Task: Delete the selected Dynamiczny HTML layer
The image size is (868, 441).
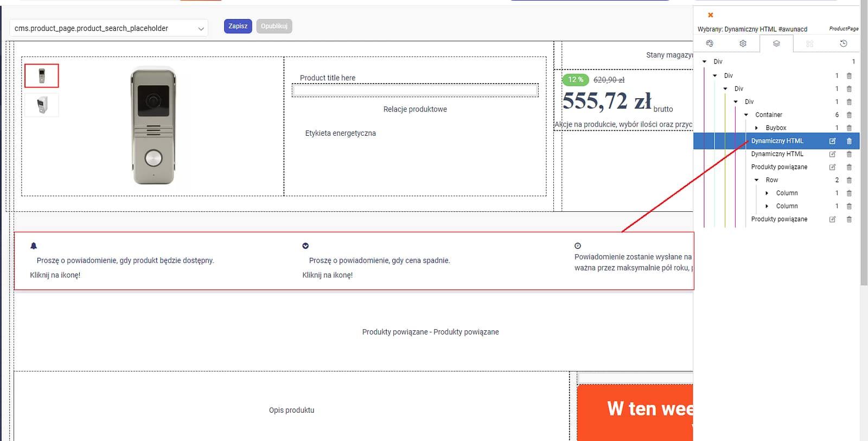Action: [849, 141]
